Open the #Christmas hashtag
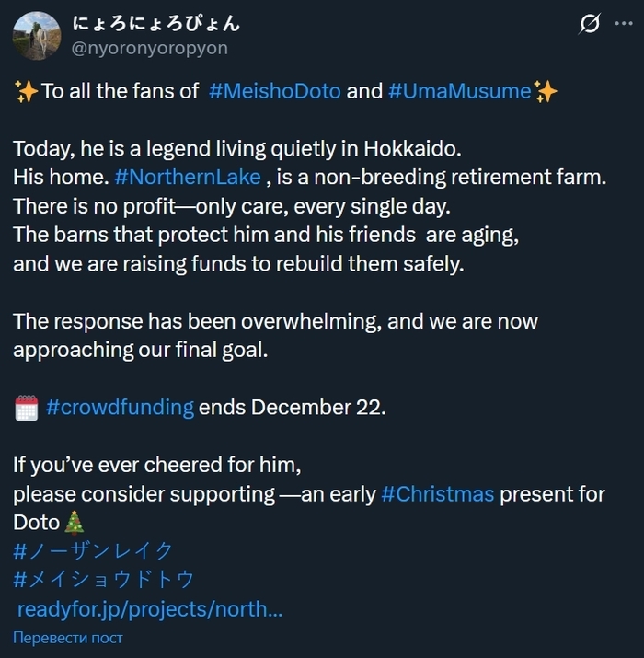The image size is (644, 658). (x=438, y=494)
